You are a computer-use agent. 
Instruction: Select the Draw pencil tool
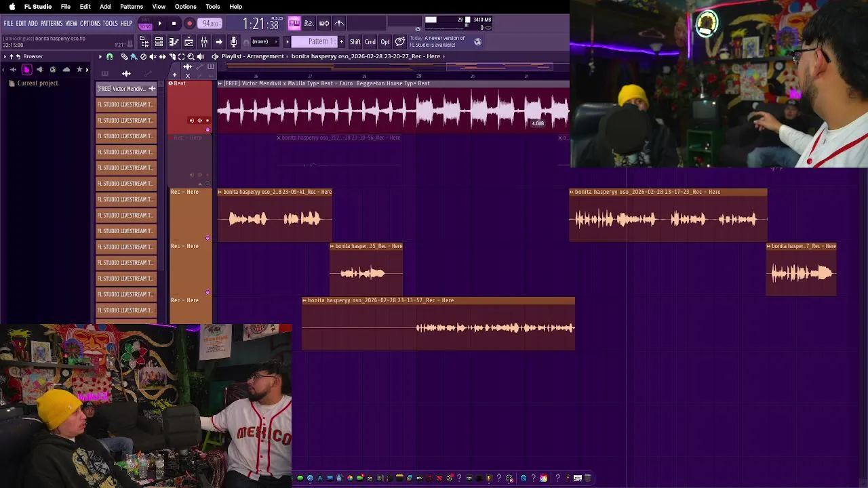coord(124,57)
